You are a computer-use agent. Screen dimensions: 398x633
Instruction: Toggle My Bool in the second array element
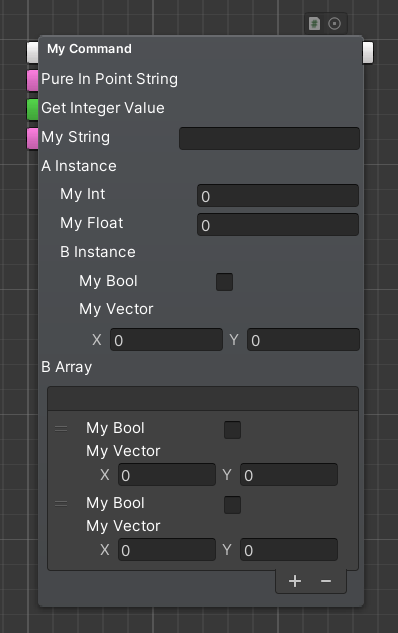[233, 505]
